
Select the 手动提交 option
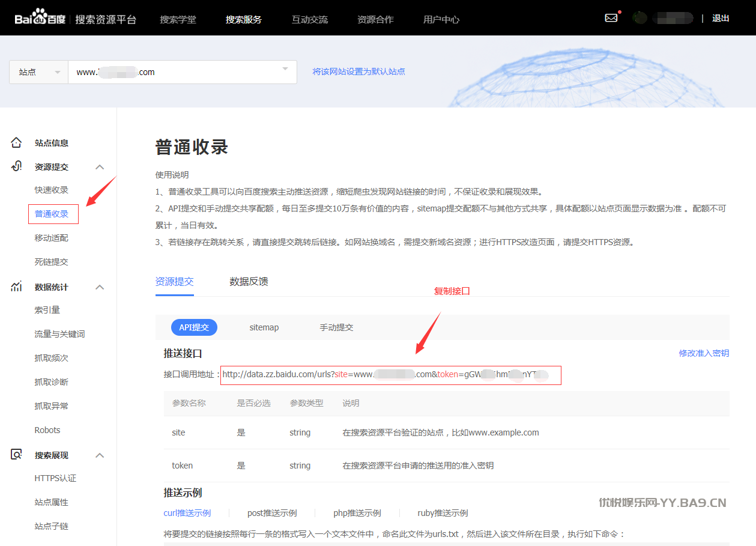(x=336, y=327)
